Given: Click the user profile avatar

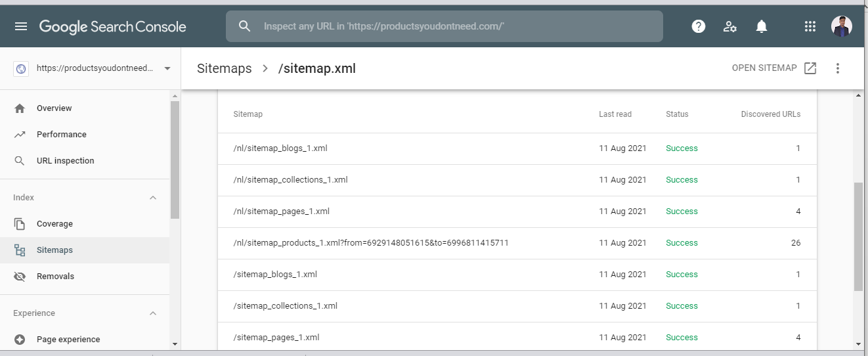Looking at the screenshot, I should pos(841,26).
